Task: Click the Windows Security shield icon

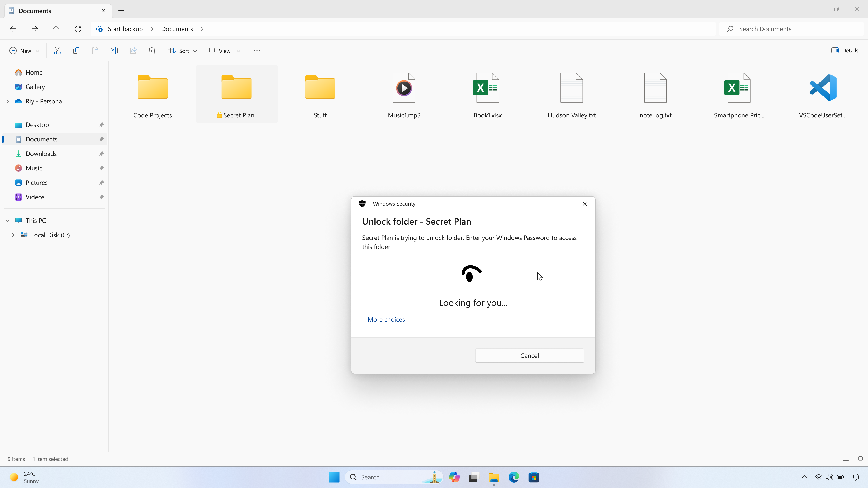Action: click(362, 203)
